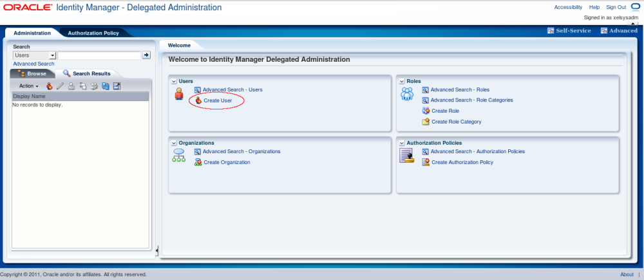Viewport: 644px width, 280px height.
Task: Click into the search text field
Action: coord(99,55)
